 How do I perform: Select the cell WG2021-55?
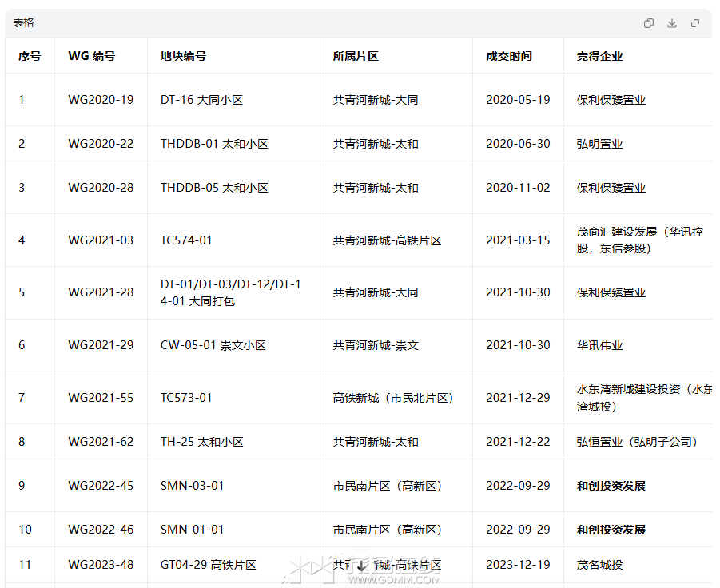coord(101,398)
